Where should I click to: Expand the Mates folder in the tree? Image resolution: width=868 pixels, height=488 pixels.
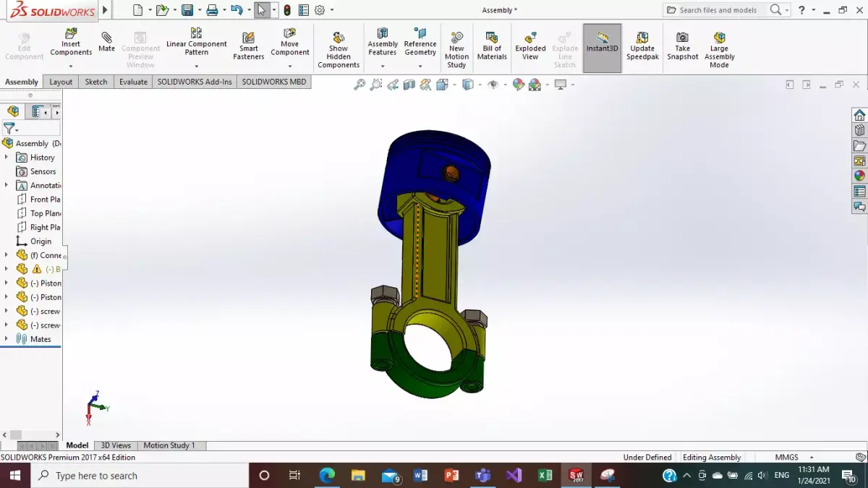click(6, 338)
